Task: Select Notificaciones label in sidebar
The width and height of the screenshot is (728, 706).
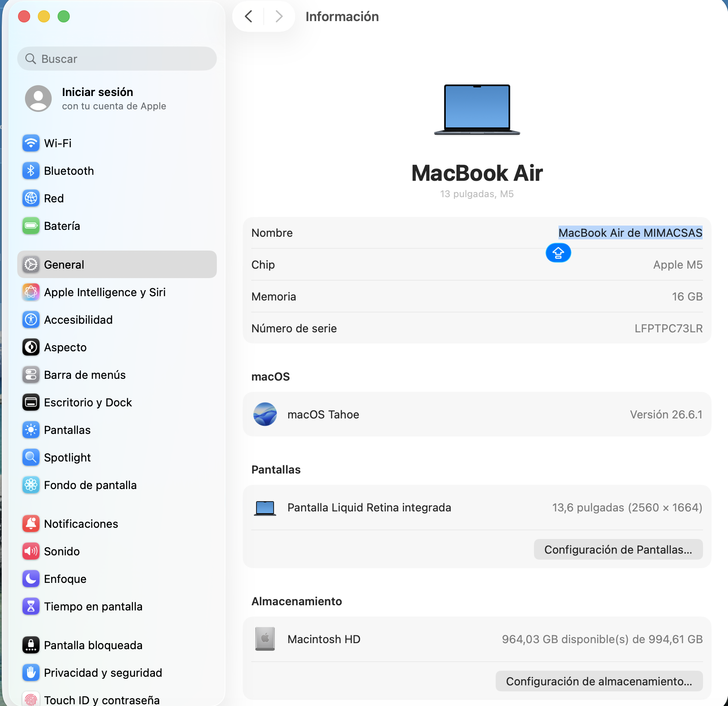Action: pos(81,524)
